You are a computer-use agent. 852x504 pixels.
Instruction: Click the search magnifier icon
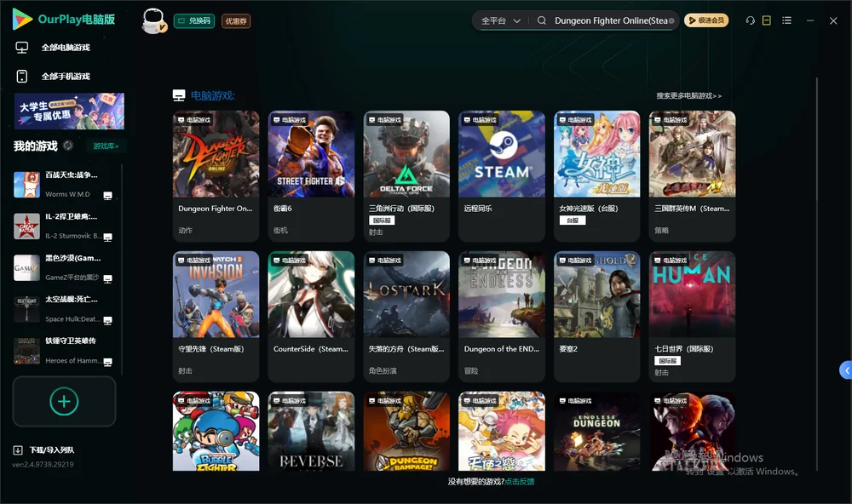(x=542, y=20)
